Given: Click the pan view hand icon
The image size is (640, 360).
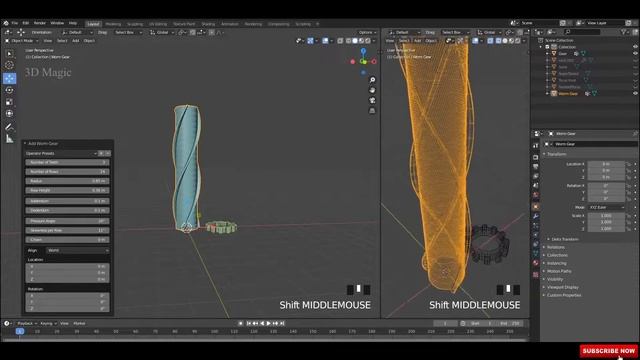Looking at the screenshot, I should tap(372, 90).
